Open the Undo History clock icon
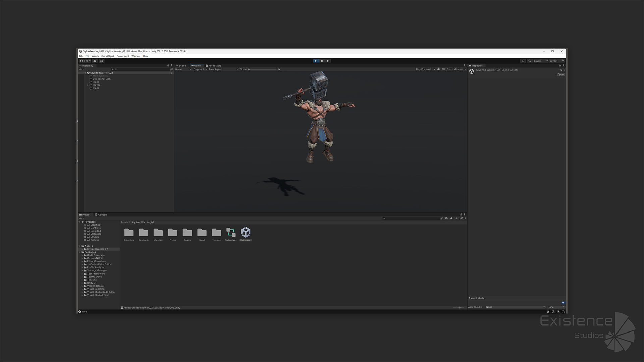 pos(523,61)
